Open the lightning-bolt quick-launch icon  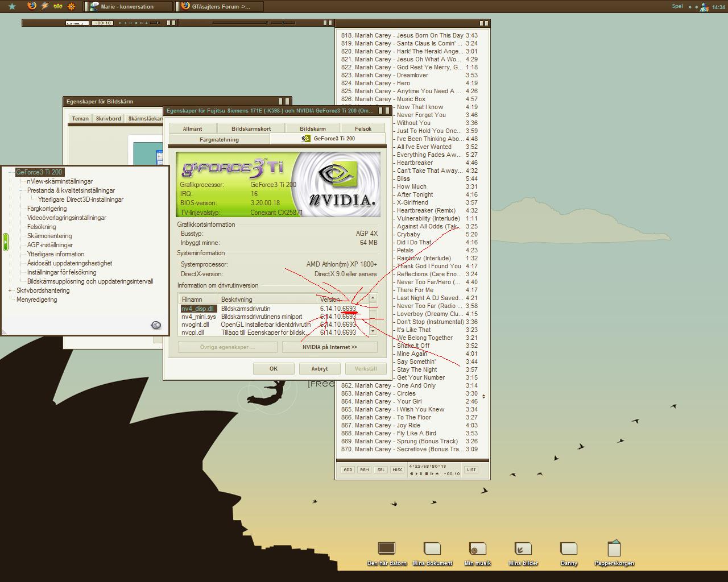click(x=45, y=6)
